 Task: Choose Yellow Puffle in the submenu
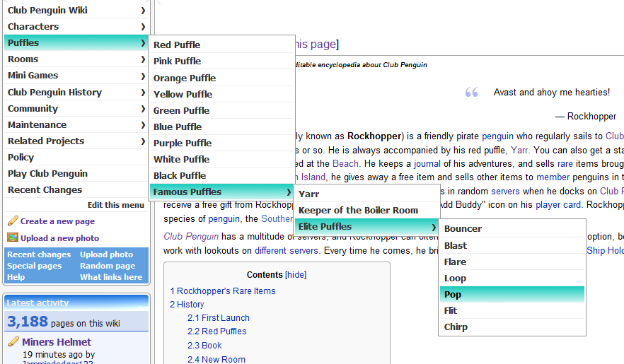click(221, 94)
